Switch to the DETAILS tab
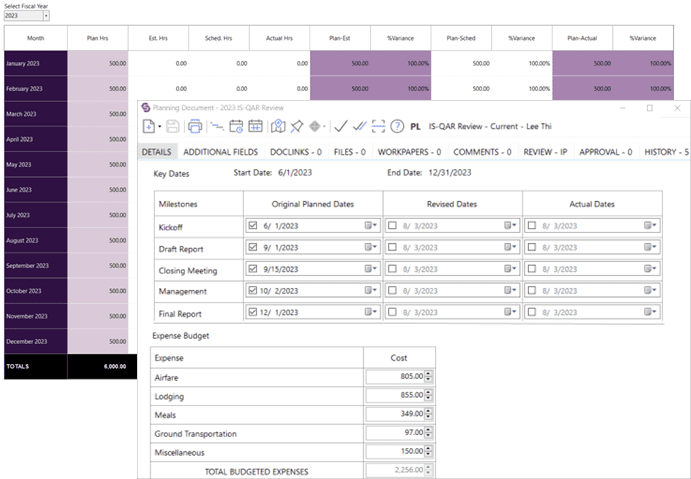The height and width of the screenshot is (479, 691). coord(156,152)
